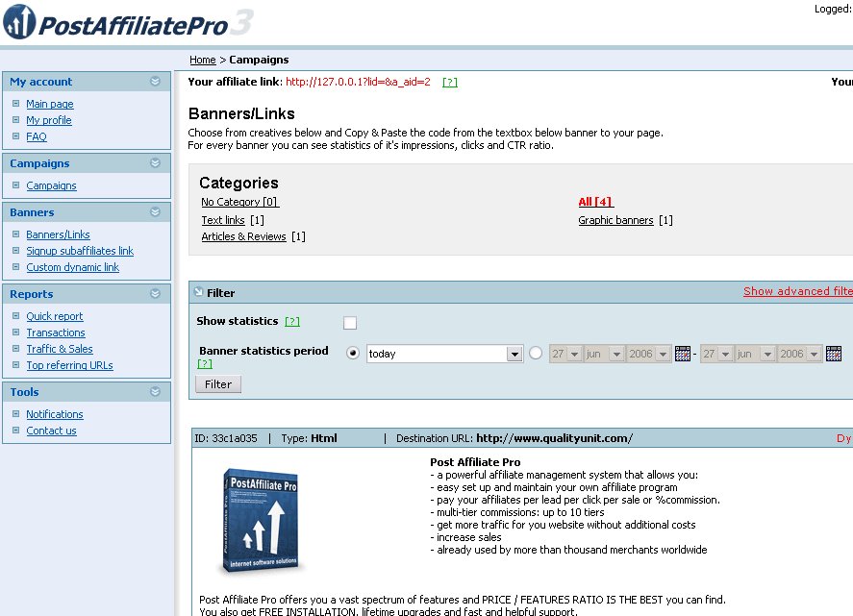Click bullet icon beside Traffic & Sales
The height and width of the screenshot is (616, 853).
point(15,348)
